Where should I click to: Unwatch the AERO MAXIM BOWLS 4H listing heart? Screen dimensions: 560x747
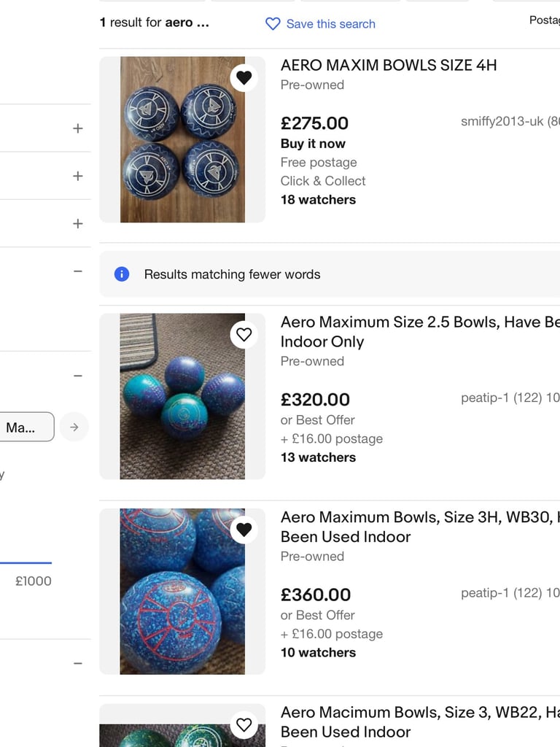(x=244, y=77)
